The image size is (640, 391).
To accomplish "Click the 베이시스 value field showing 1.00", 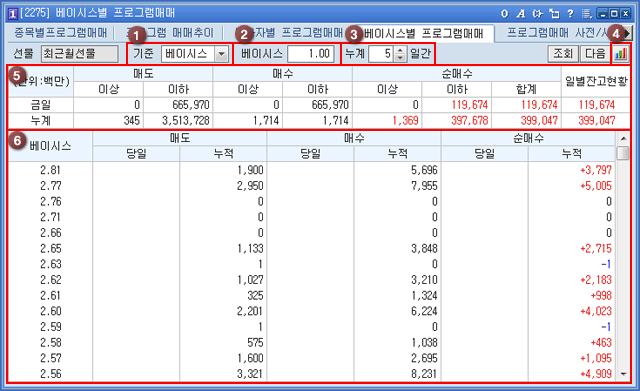I will (311, 53).
